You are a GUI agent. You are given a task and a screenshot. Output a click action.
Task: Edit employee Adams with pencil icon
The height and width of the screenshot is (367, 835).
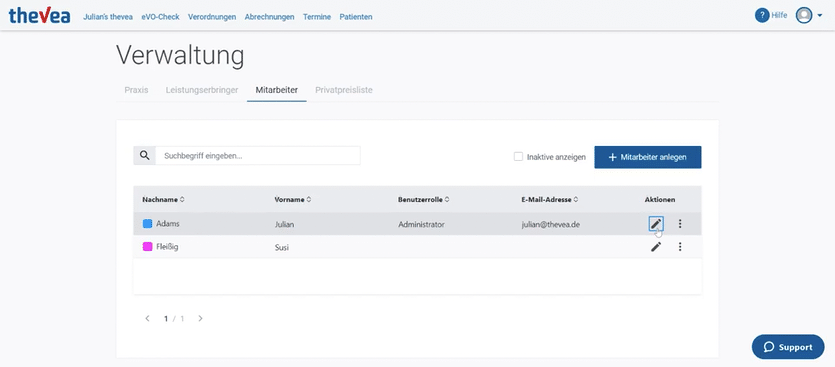click(x=656, y=224)
